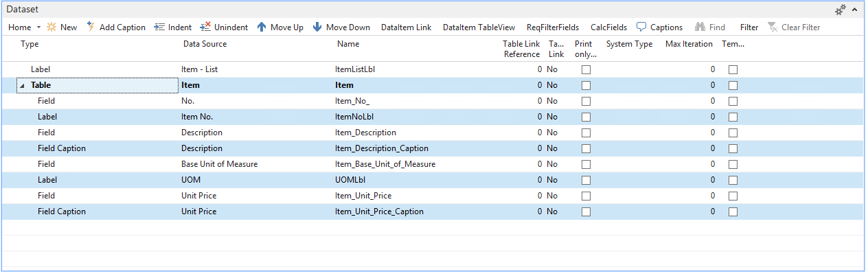Open DataItem Link action
The image size is (868, 274).
[x=407, y=27]
